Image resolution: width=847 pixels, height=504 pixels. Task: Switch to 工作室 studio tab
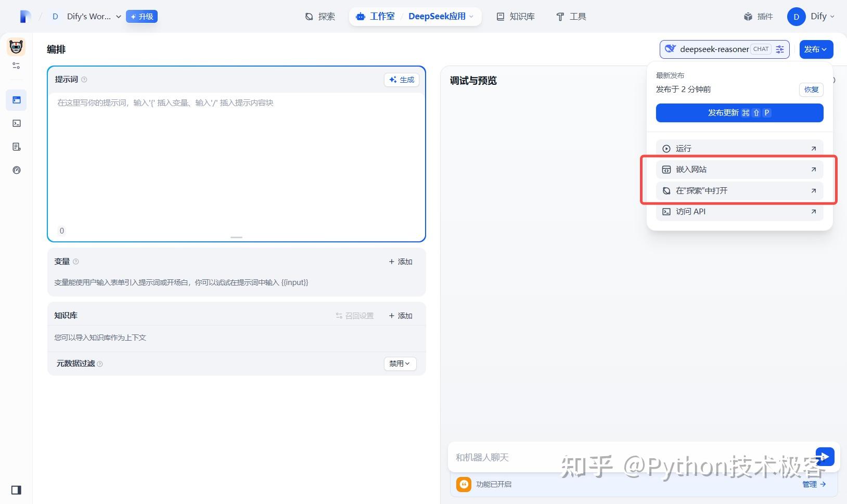click(376, 17)
